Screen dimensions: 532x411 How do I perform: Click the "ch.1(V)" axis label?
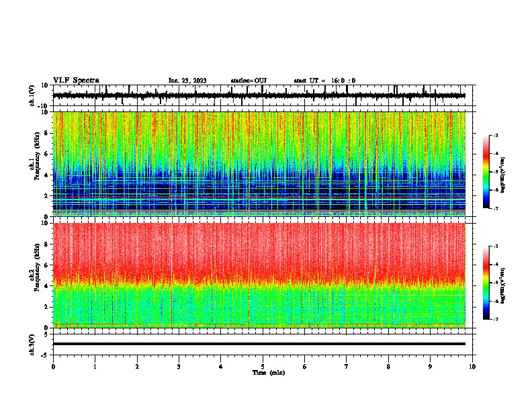32,95
